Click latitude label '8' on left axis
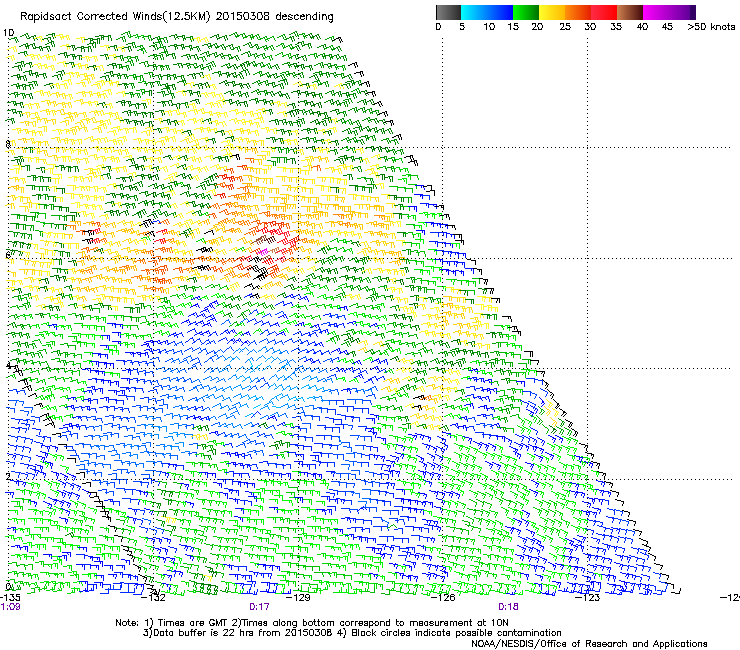The height and width of the screenshot is (650, 740). pyautogui.click(x=8, y=144)
